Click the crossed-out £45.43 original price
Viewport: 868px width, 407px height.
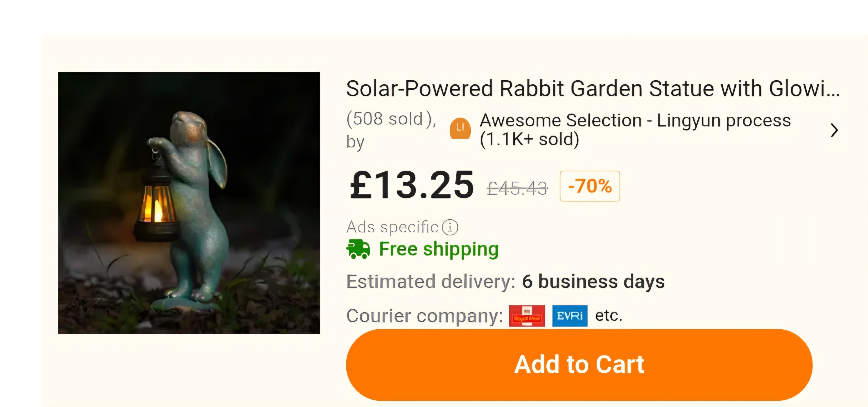(517, 188)
